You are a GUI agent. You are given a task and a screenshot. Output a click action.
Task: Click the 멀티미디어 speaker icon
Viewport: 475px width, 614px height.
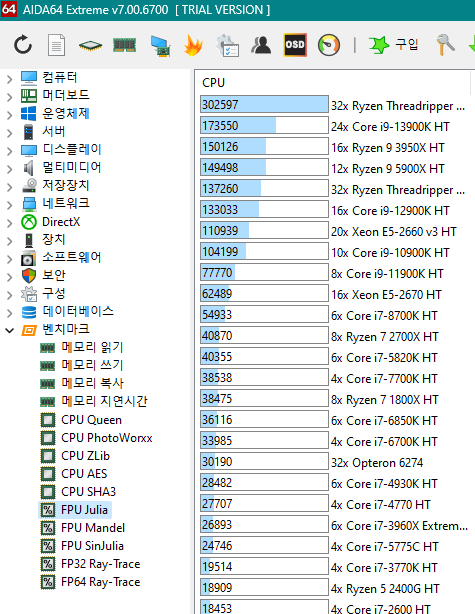pyautogui.click(x=29, y=168)
